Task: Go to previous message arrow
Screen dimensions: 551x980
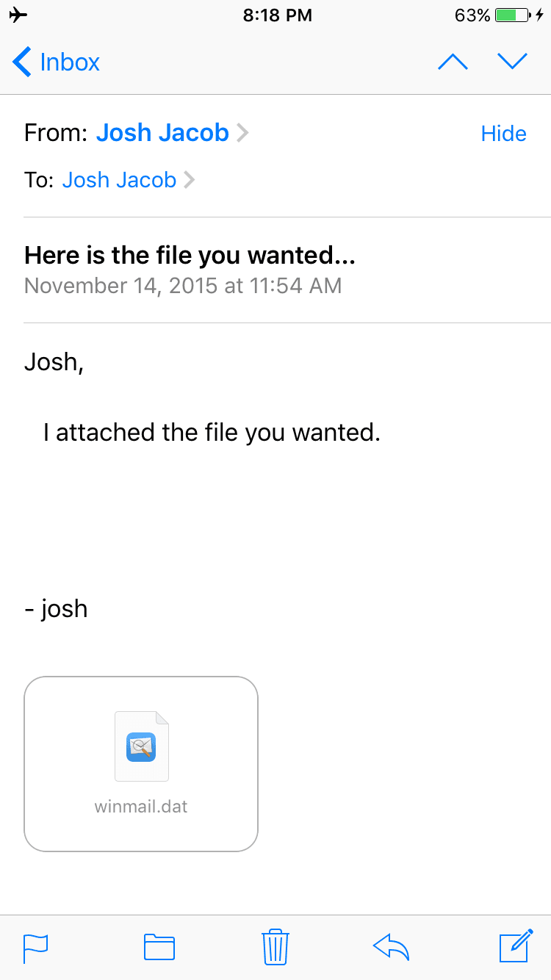Action: coord(453,62)
